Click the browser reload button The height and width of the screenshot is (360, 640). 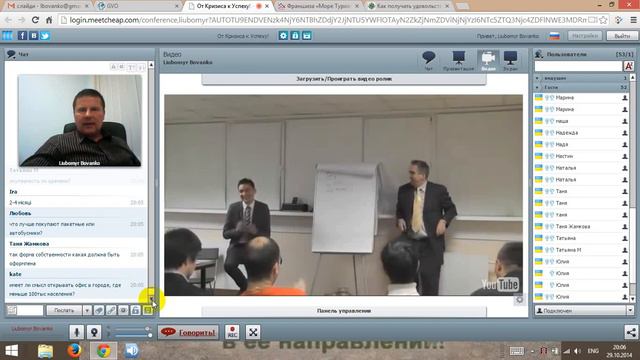coord(35,20)
